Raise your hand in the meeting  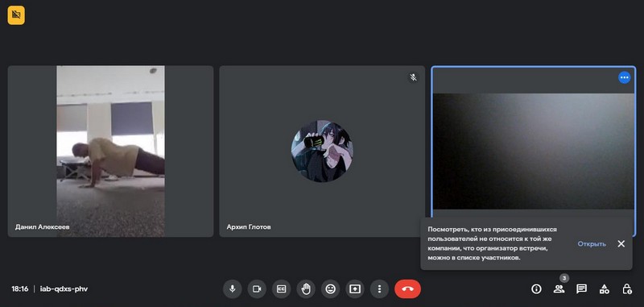tap(306, 289)
